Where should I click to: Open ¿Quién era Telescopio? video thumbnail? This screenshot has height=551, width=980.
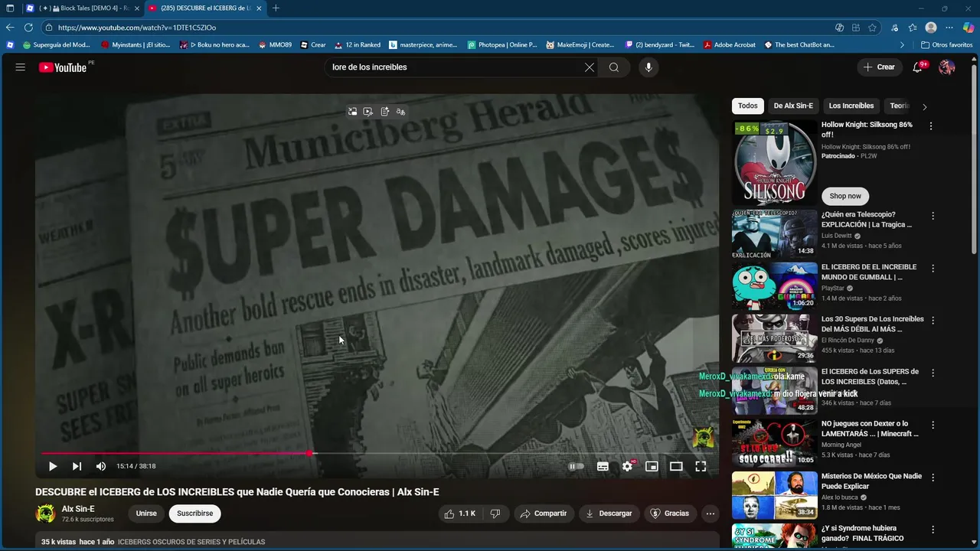pos(774,233)
